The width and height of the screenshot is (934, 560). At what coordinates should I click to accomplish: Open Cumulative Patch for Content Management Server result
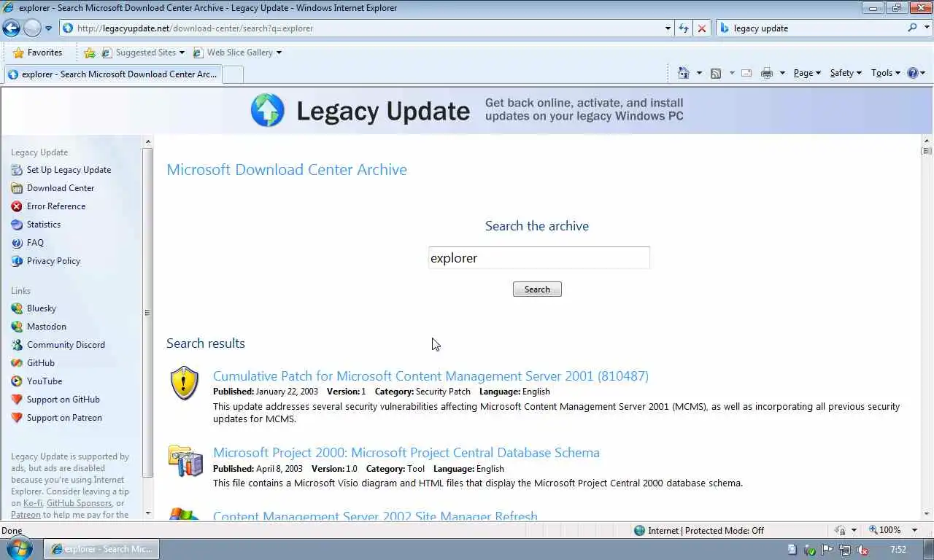pyautogui.click(x=431, y=376)
